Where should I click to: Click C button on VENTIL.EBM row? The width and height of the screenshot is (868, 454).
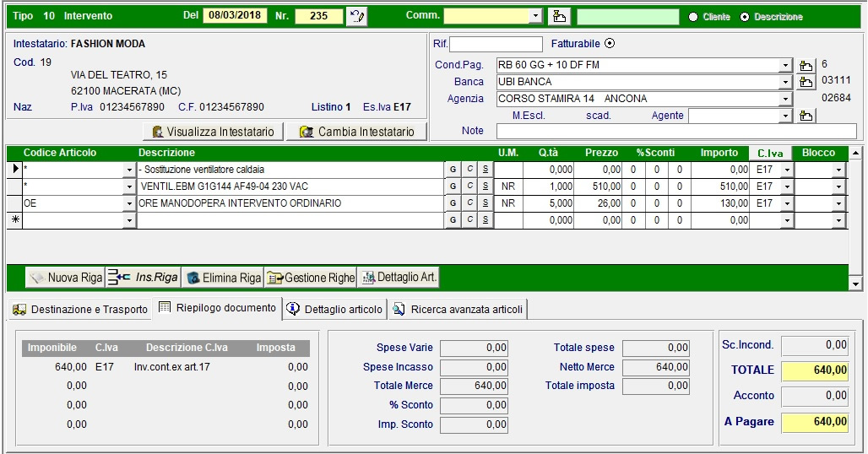pos(469,186)
